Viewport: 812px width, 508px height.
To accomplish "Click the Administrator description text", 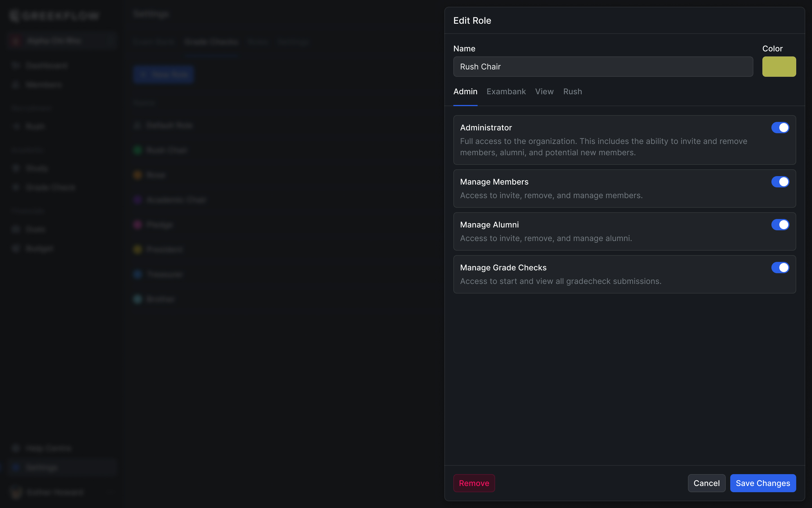I will 604,147.
